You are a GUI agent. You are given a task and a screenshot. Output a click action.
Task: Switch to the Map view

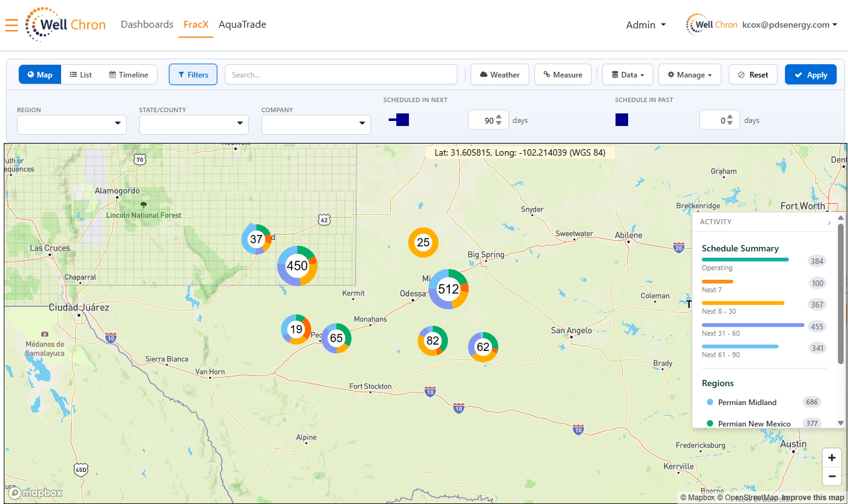pos(40,74)
